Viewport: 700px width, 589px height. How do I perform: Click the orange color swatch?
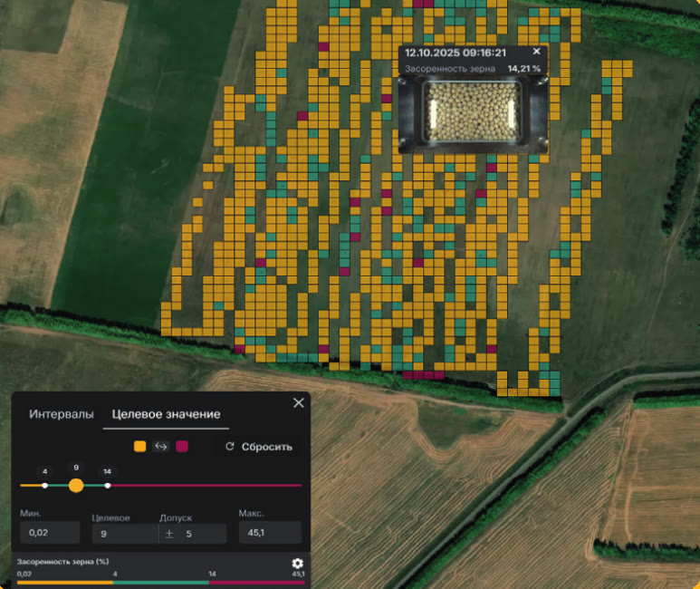[139, 446]
